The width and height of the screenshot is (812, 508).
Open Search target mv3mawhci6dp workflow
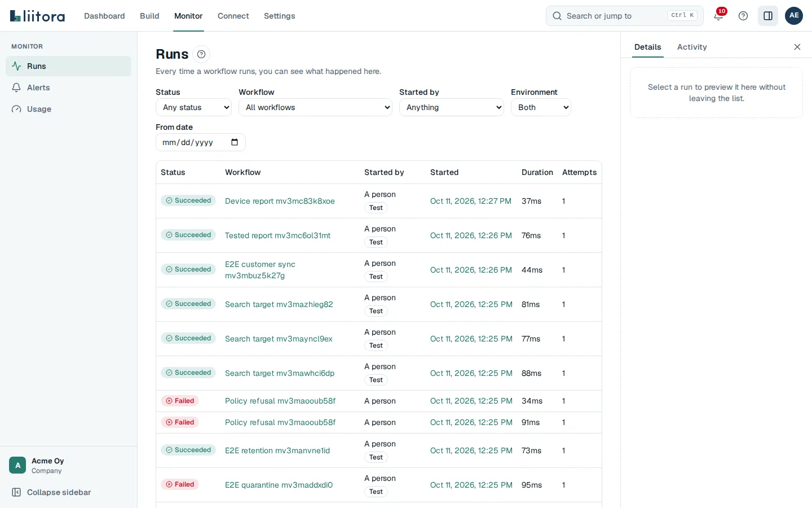[280, 373]
